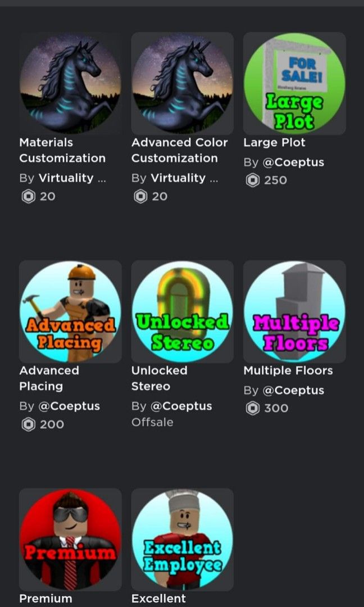
Task: Click the Robux icon beside the 300 price
Action: click(x=252, y=408)
